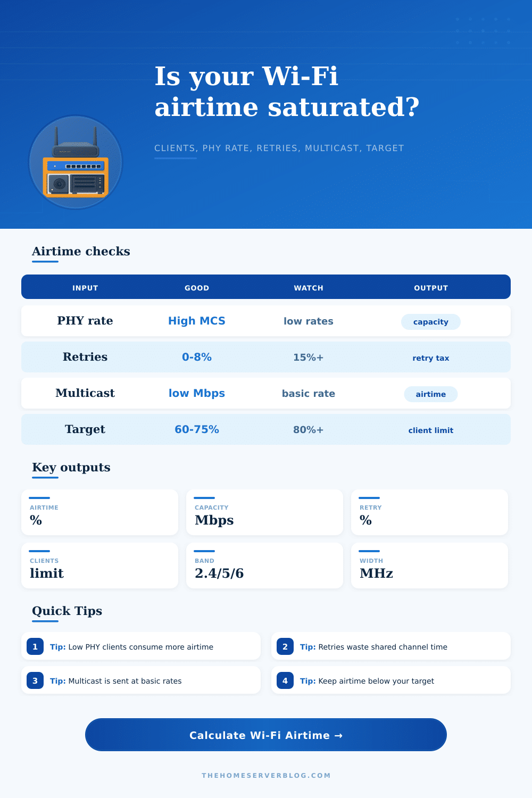Open the WIDTH MHz output card

click(x=429, y=566)
